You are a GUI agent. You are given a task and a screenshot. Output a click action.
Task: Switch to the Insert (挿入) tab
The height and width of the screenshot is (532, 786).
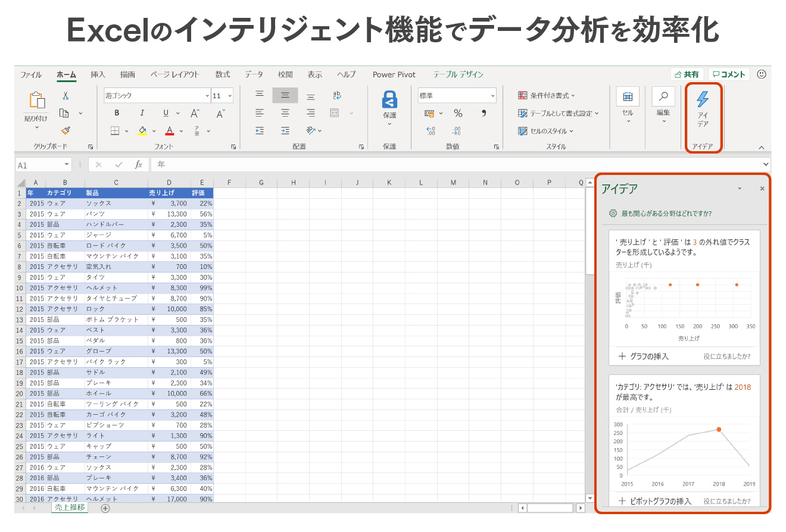click(x=98, y=74)
